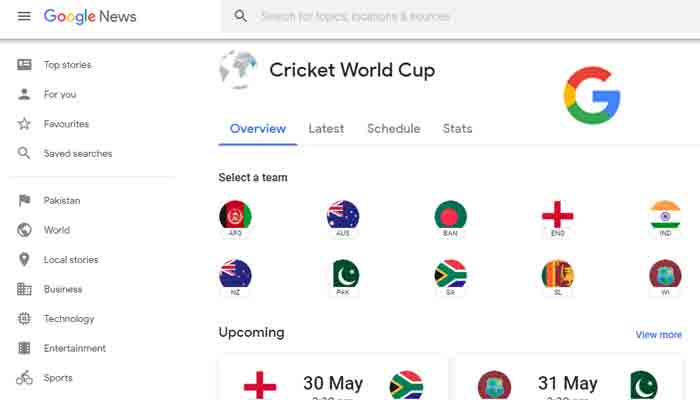Open Top stories in sidebar
Screen dimensions: 700x400
[x=67, y=65]
